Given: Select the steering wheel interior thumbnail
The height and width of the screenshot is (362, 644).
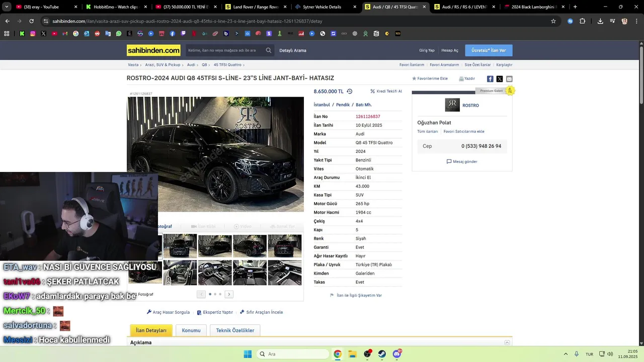Looking at the screenshot, I should [215, 273].
